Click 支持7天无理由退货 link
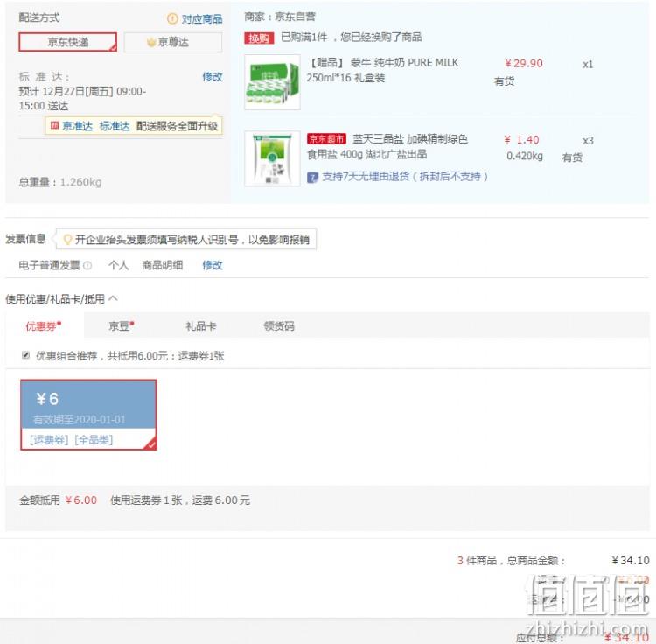The width and height of the screenshot is (656, 644). point(405,177)
